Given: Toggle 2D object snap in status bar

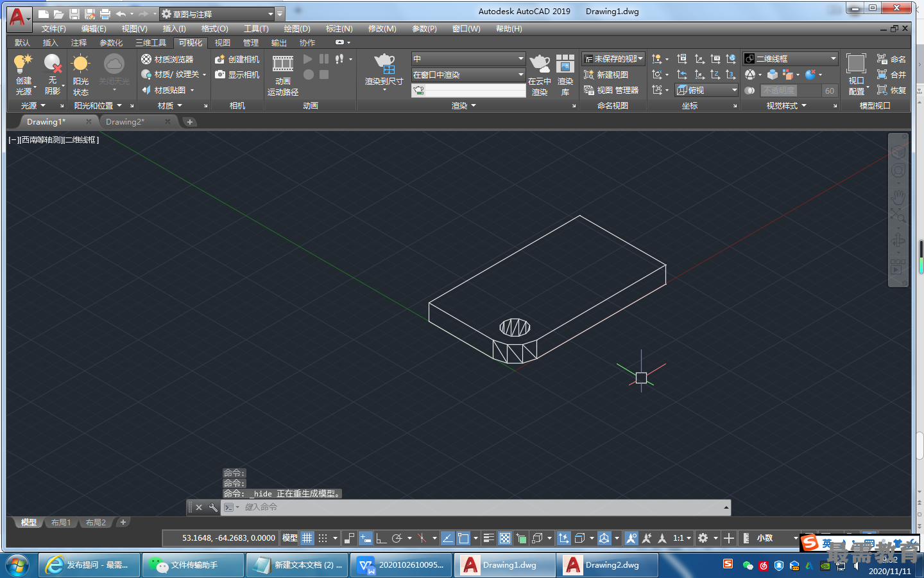Looking at the screenshot, I should (x=463, y=538).
